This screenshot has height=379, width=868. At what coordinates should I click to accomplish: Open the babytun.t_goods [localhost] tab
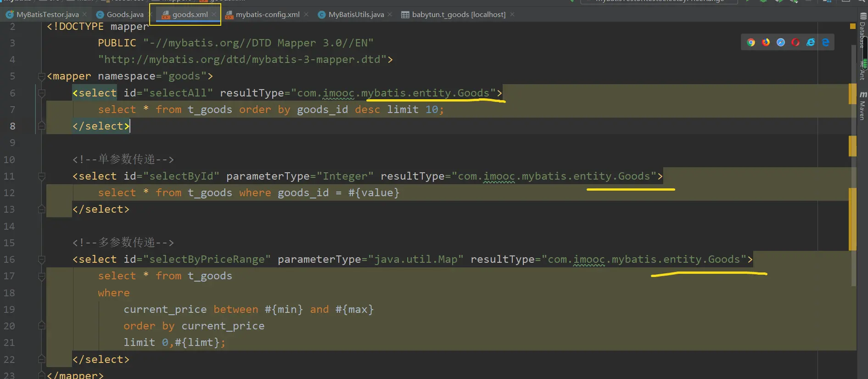458,15
